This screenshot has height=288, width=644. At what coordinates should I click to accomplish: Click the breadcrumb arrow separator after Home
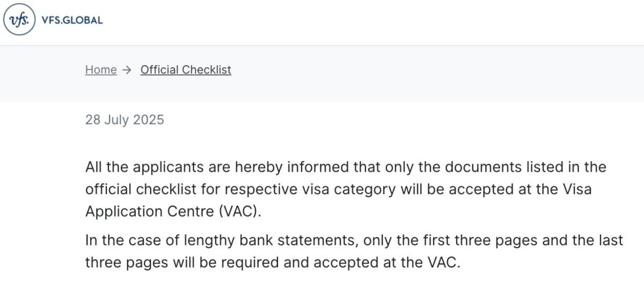pos(127,70)
